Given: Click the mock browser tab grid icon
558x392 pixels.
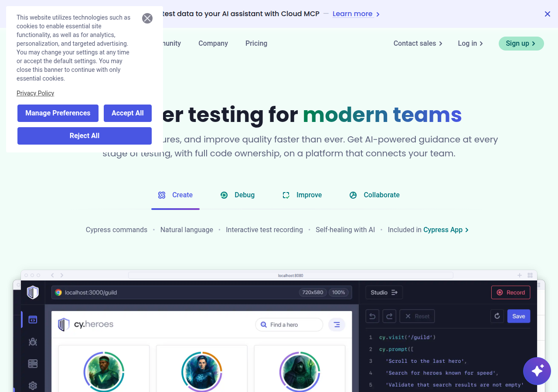Looking at the screenshot, I should tap(530, 275).
